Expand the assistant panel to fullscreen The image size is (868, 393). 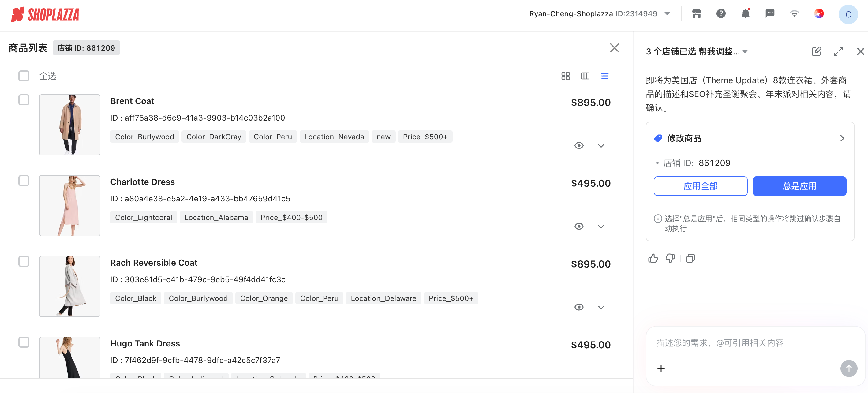coord(838,51)
